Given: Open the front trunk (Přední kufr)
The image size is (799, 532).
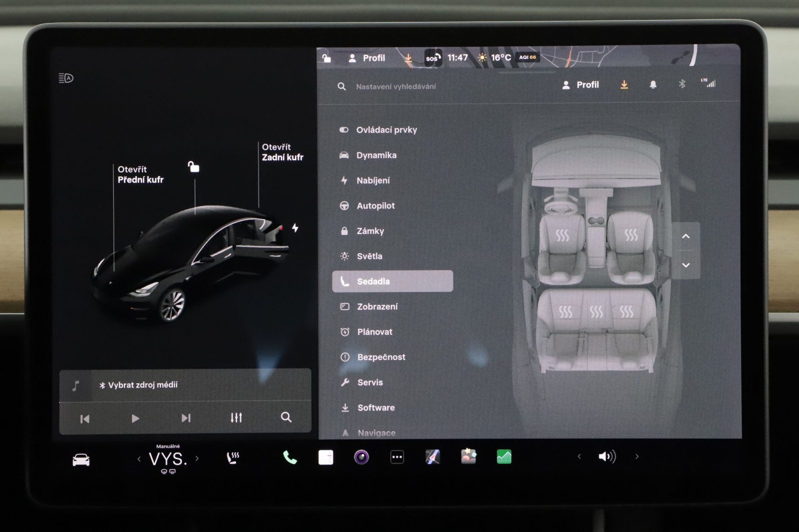Looking at the screenshot, I should (x=140, y=175).
